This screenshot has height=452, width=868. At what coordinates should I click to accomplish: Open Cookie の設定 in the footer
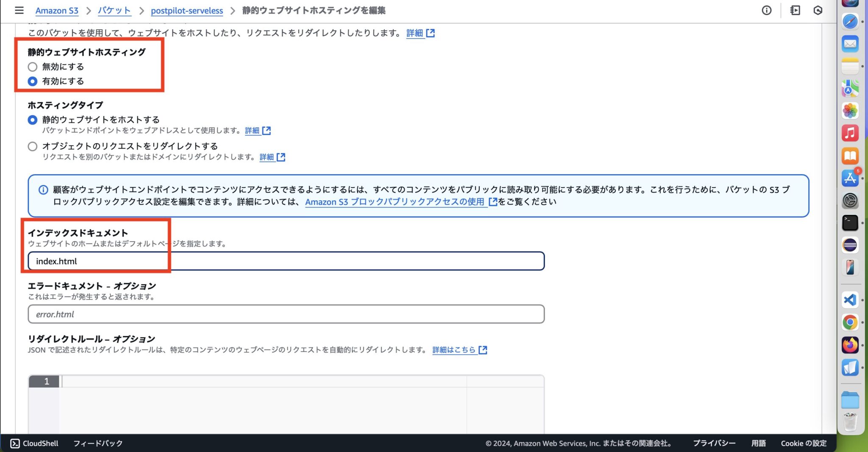coord(803,443)
